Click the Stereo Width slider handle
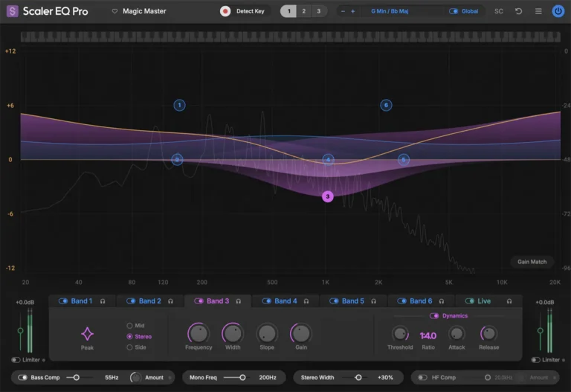The image size is (571, 392). (358, 377)
